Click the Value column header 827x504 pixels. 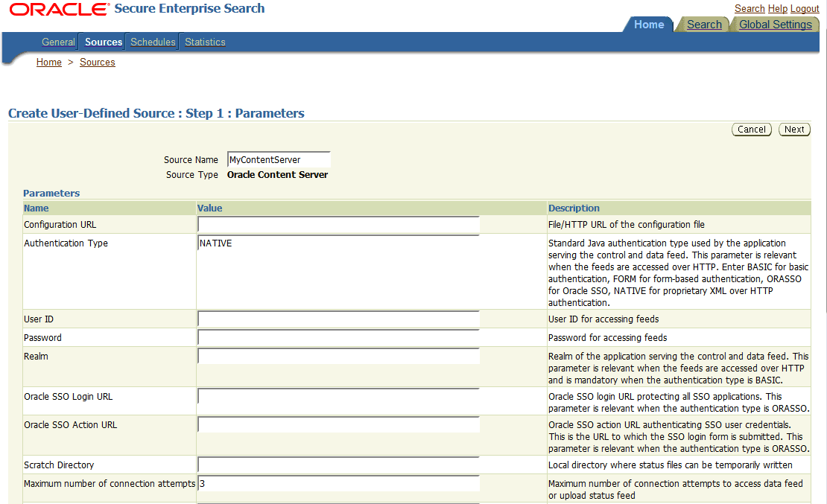tap(209, 208)
